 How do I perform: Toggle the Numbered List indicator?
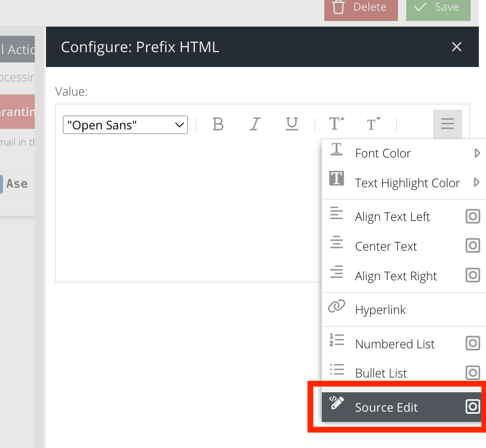click(473, 343)
